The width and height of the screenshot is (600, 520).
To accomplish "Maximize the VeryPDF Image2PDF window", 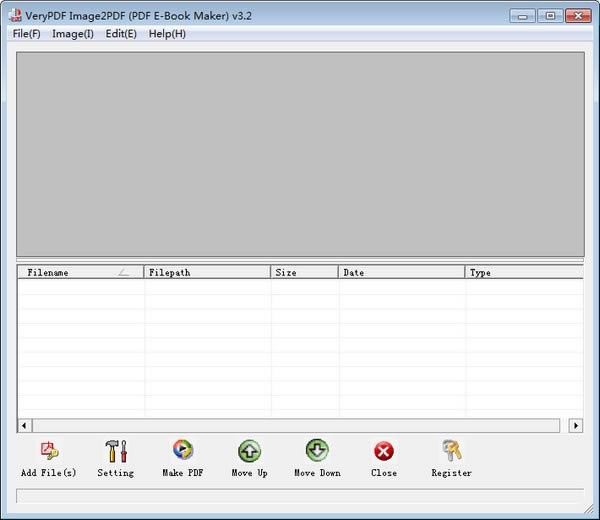I will (x=550, y=16).
